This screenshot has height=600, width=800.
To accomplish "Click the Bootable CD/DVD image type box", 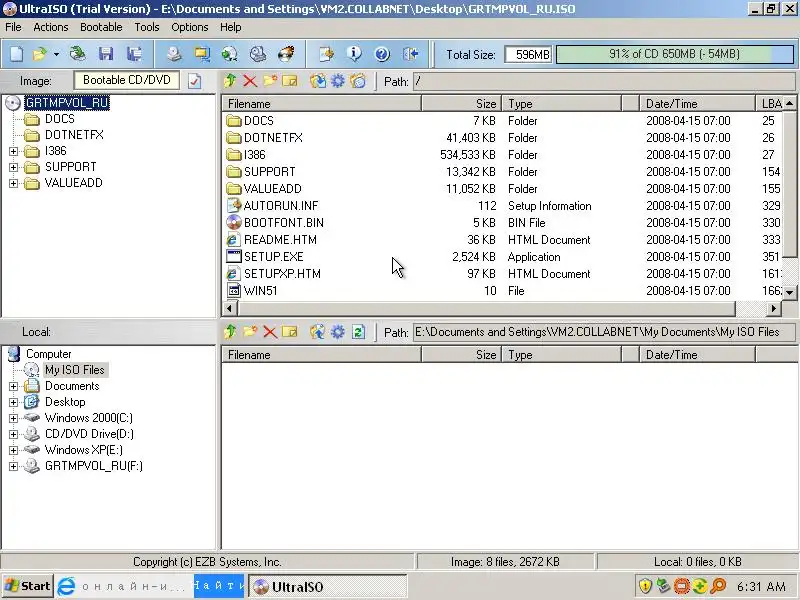I will pyautogui.click(x=127, y=80).
